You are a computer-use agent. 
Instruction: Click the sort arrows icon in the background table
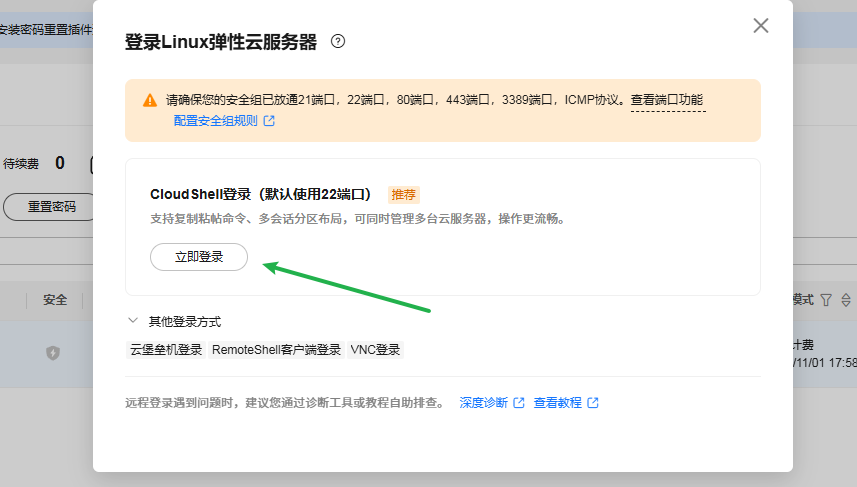846,300
